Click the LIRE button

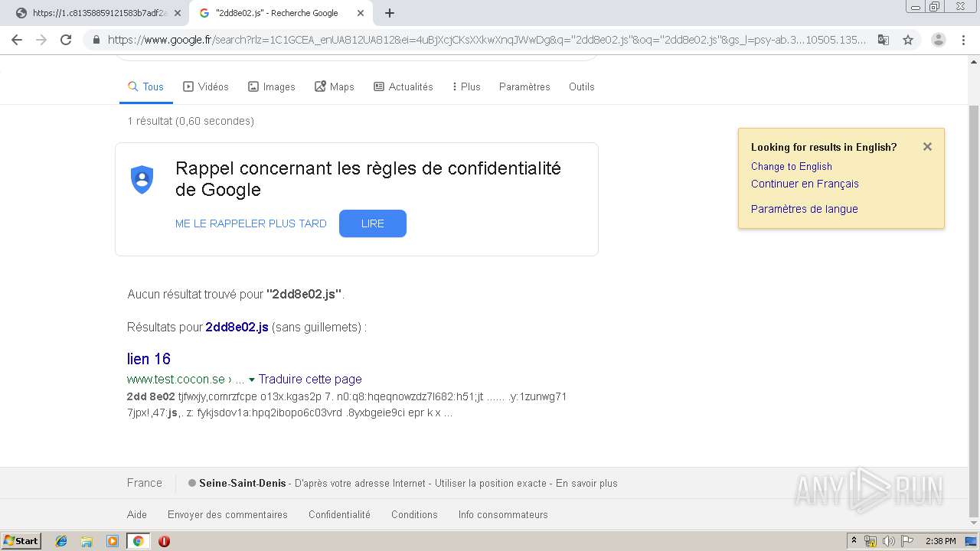373,223
